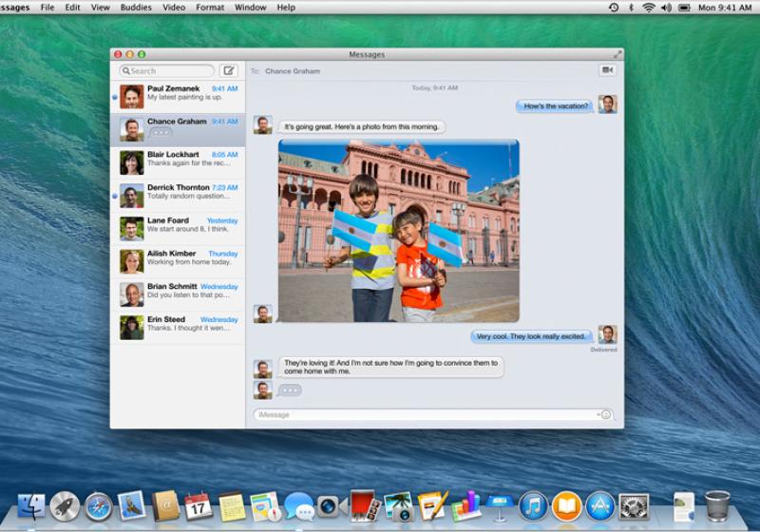Open Brian Schmitt conversation
Viewport: 760px width, 532px height.
coord(178,294)
